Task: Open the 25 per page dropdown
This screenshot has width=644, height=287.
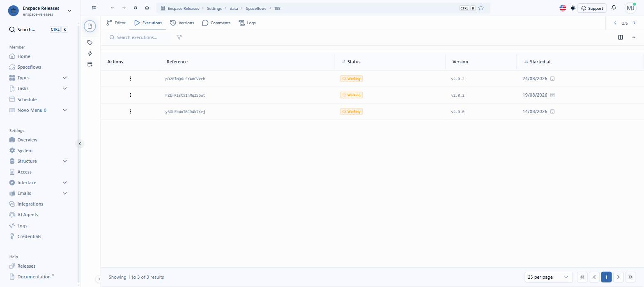Action: tap(549, 277)
